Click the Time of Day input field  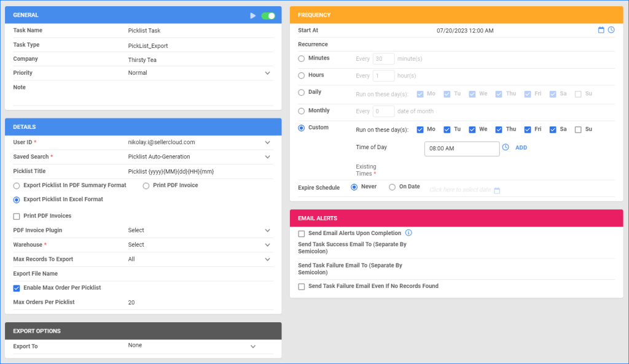point(462,149)
